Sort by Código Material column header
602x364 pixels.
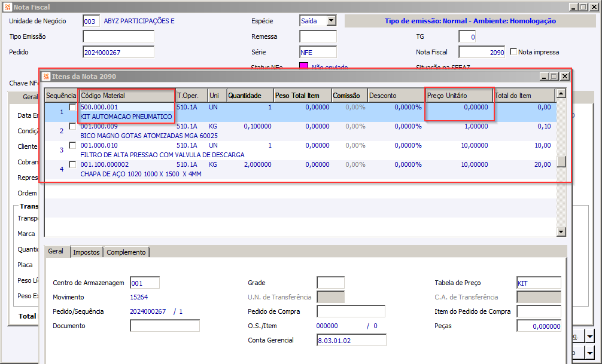[126, 96]
